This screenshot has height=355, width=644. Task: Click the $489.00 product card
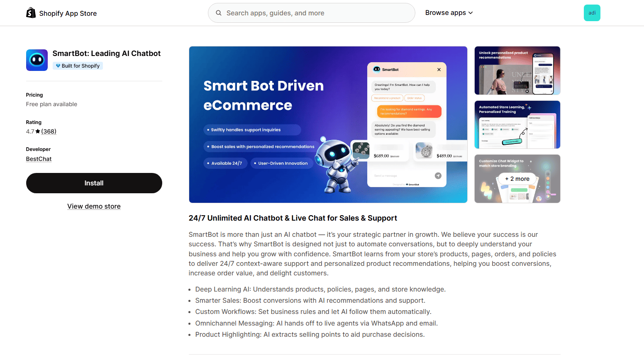pyautogui.click(x=440, y=151)
